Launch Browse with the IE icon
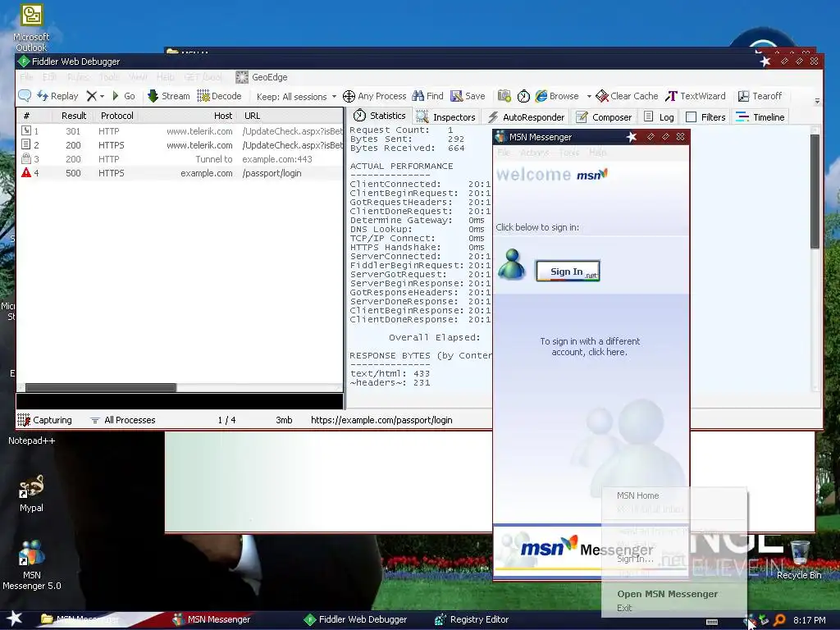This screenshot has height=630, width=840. click(541, 96)
